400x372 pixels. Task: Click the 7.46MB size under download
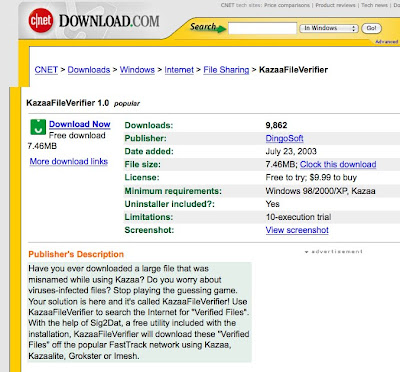point(42,146)
